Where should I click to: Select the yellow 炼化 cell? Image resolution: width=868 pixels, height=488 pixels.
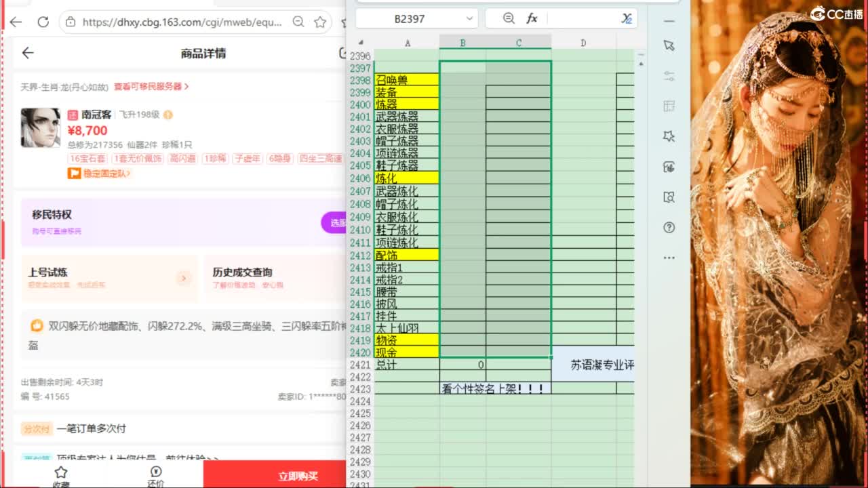(407, 178)
